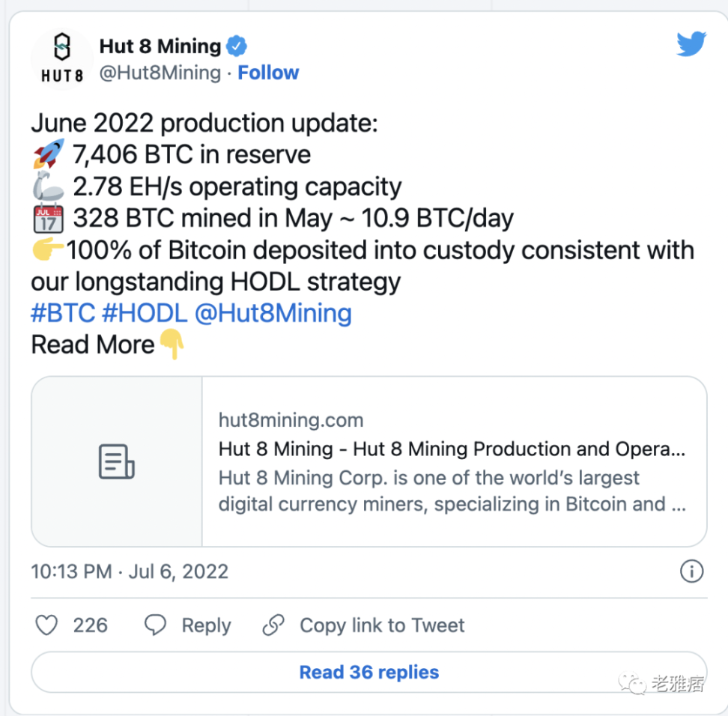Select the Copy link to Tweet option
This screenshot has width=728, height=716.
[381, 625]
